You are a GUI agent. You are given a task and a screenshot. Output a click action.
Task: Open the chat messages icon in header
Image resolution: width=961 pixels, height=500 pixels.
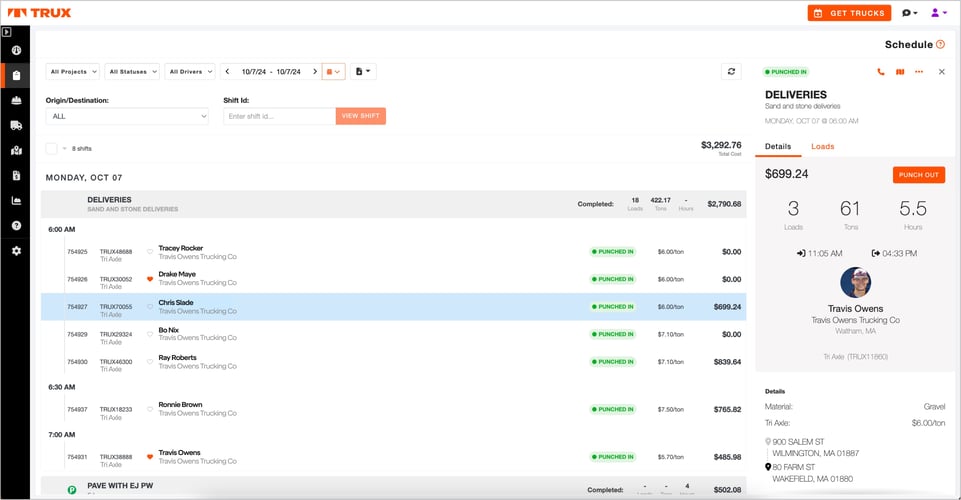pos(910,13)
